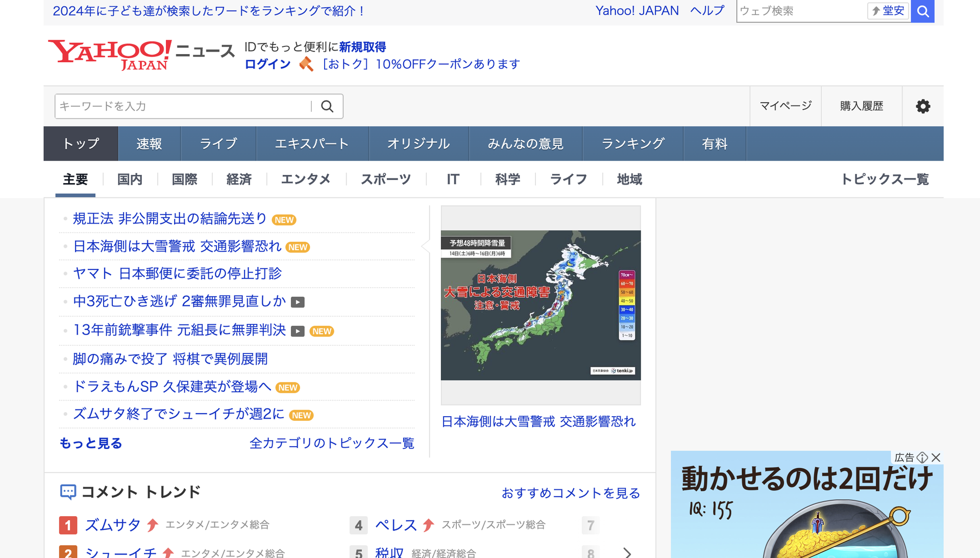Click the ログイン link
This screenshot has width=980, height=558.
click(x=267, y=64)
